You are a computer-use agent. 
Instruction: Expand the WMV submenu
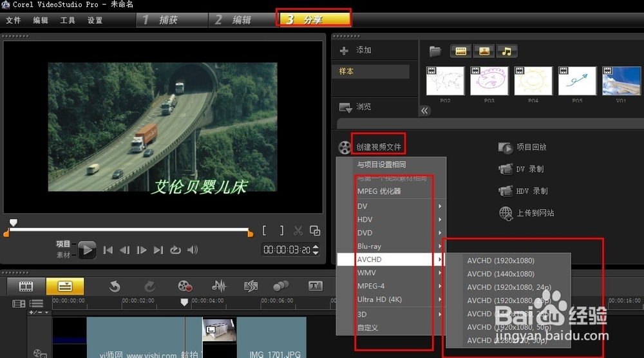391,273
